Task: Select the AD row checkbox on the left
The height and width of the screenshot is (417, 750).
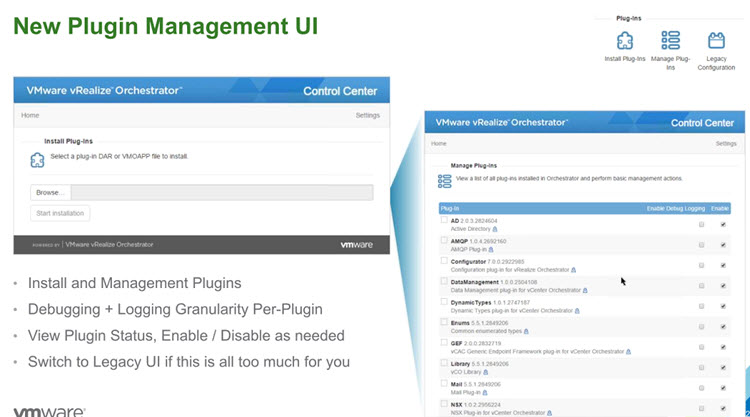Action: 444,220
